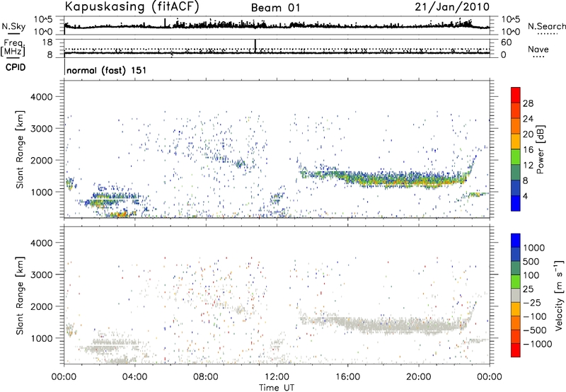The height and width of the screenshot is (392, 566).
Task: Click the "20:00" time axis label
Action: (419, 377)
